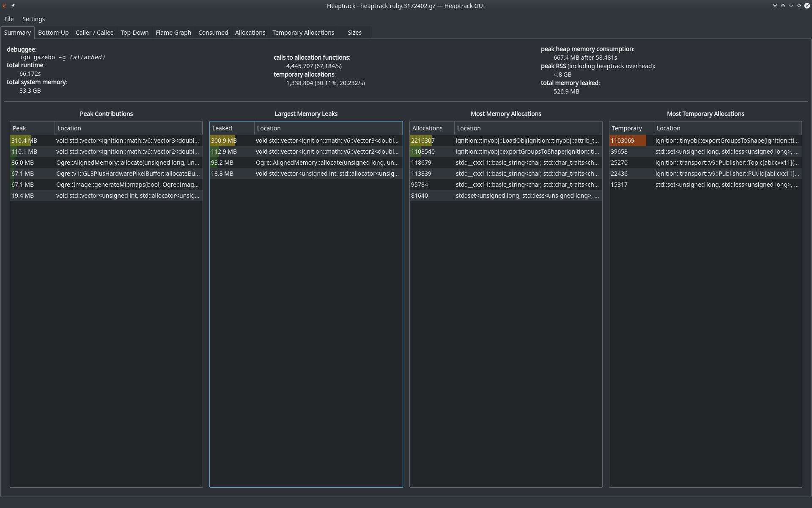Select the Consumed tab
The image size is (812, 508).
(x=212, y=32)
